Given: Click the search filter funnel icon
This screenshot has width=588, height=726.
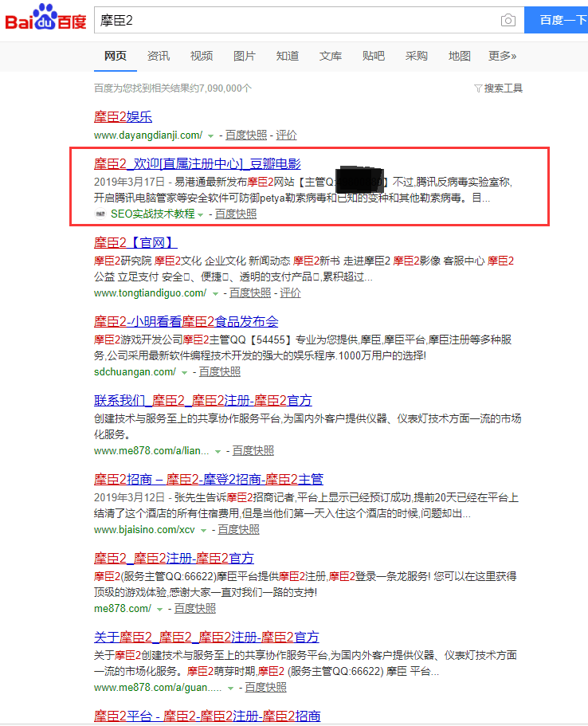Looking at the screenshot, I should tap(478, 88).
